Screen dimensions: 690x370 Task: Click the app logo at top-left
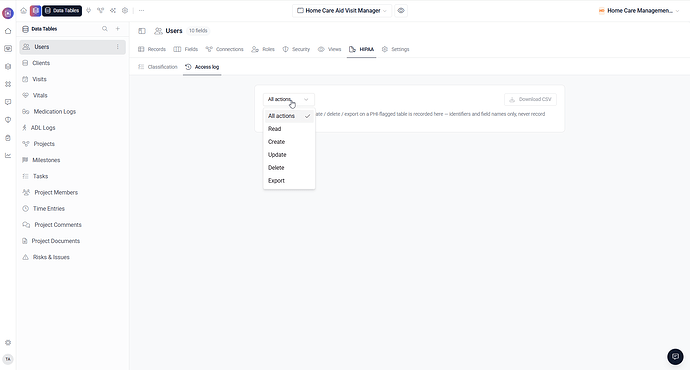(8, 13)
